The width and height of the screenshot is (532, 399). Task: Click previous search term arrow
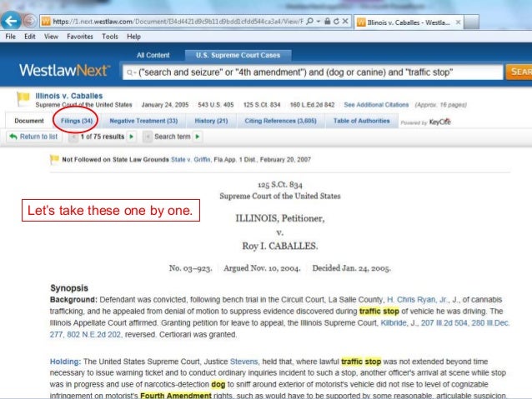click(x=148, y=137)
